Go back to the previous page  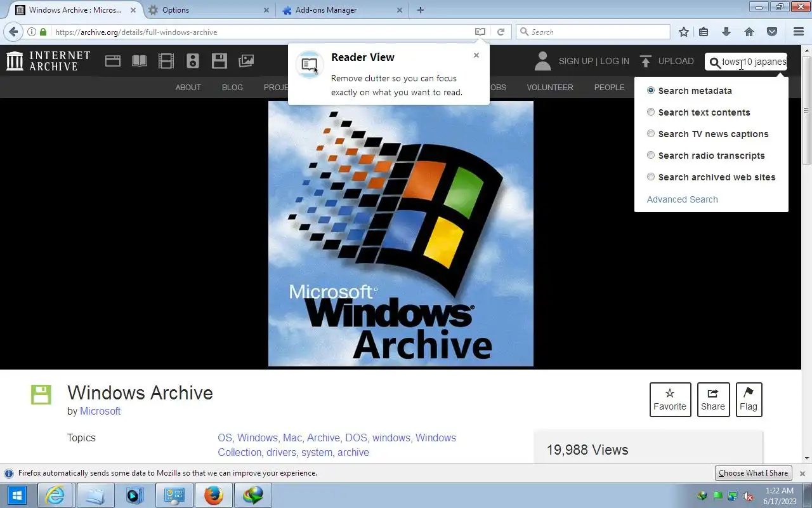[x=13, y=32]
